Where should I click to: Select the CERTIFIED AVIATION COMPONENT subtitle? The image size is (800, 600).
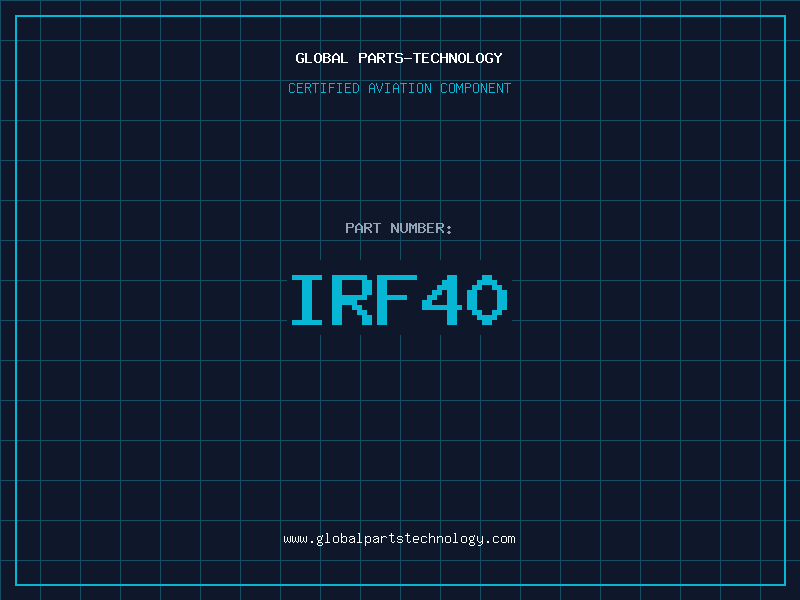399,88
